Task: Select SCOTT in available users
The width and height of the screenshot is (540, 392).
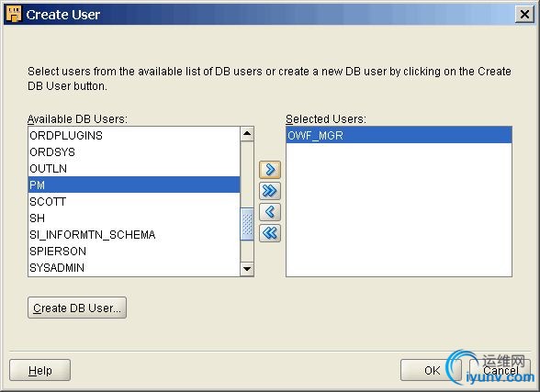Action: [x=134, y=201]
